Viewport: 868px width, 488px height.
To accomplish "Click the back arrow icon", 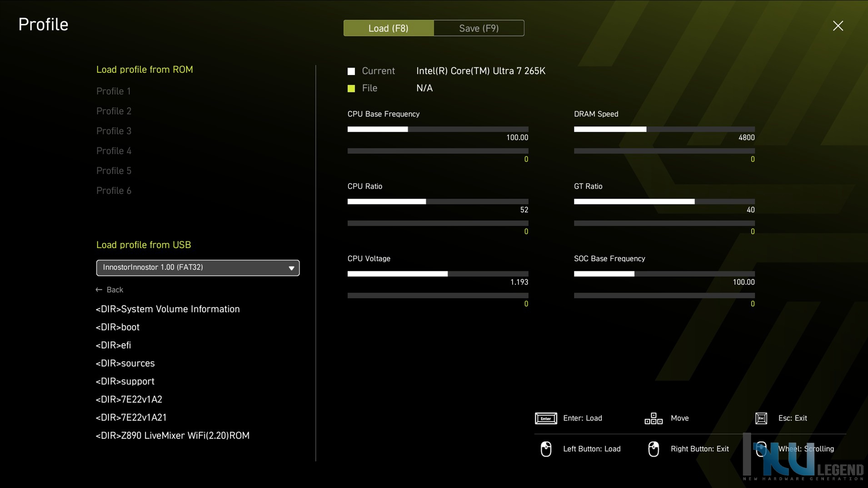I will pos(99,290).
